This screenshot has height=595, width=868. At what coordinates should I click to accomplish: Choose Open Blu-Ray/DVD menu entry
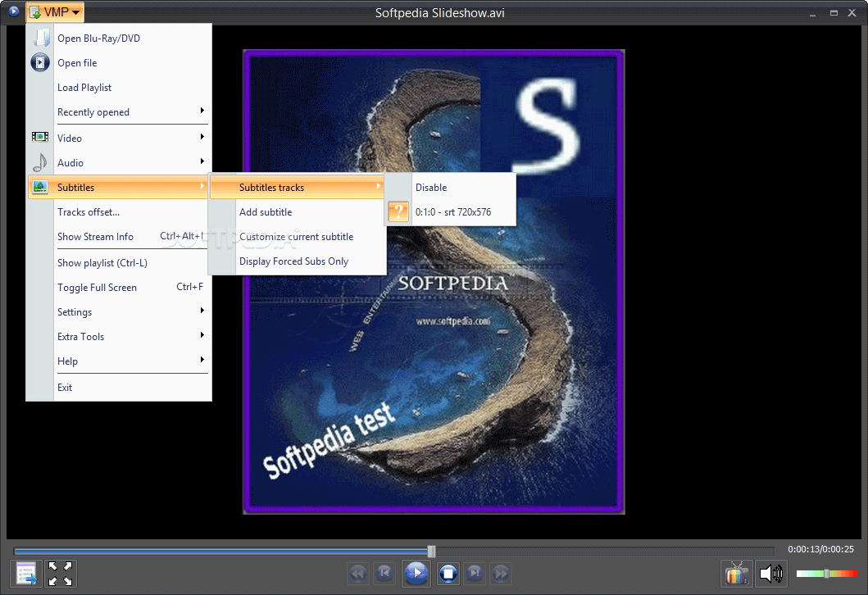tap(119, 39)
